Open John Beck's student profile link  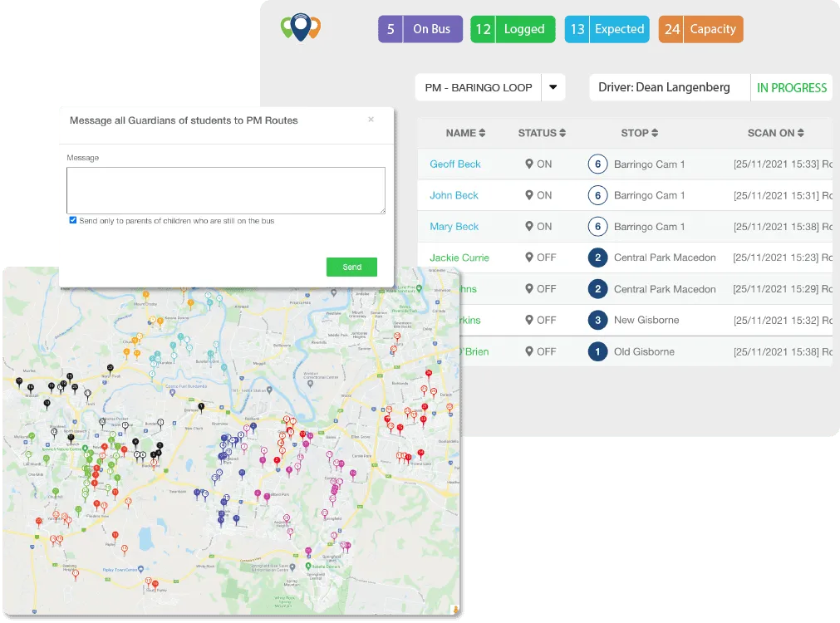click(453, 195)
